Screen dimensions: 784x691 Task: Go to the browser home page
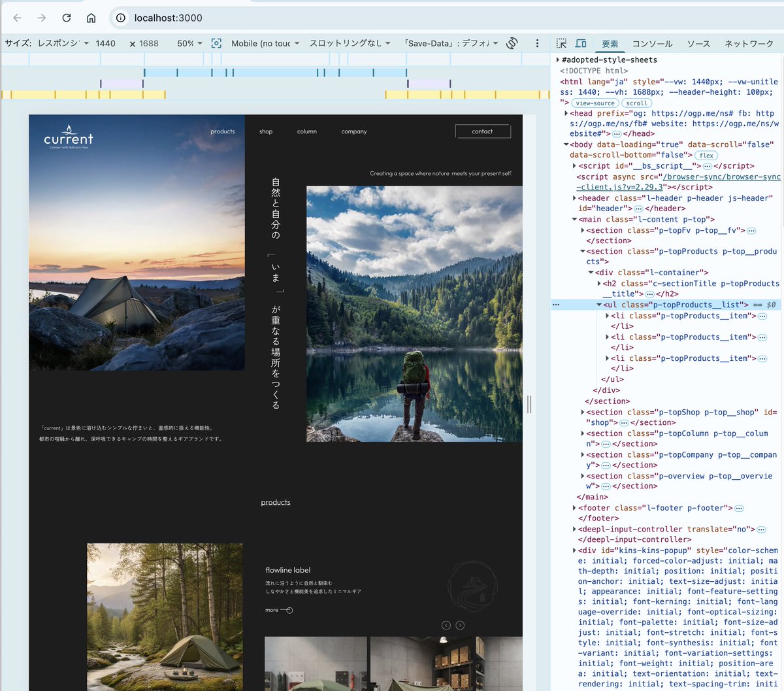pyautogui.click(x=91, y=18)
